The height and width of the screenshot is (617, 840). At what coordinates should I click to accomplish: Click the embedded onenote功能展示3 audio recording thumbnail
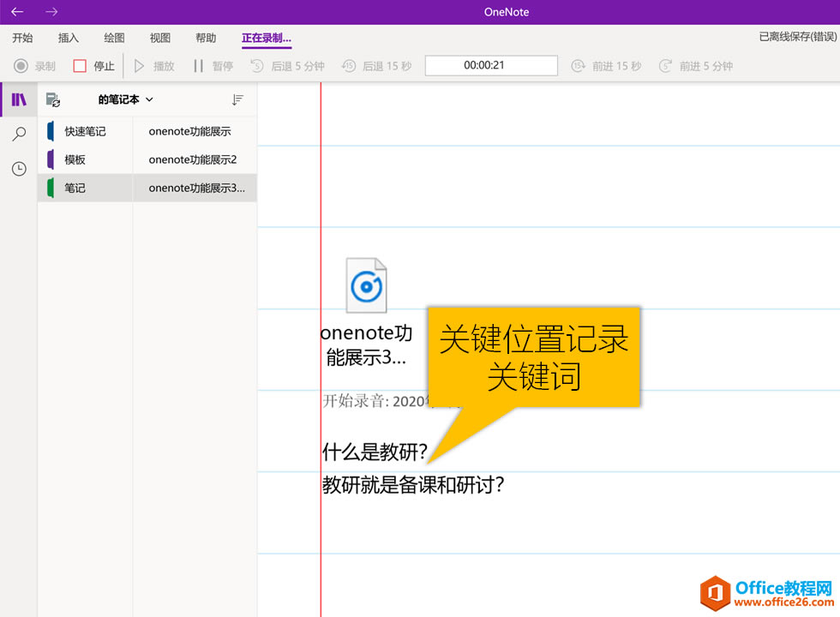366,285
